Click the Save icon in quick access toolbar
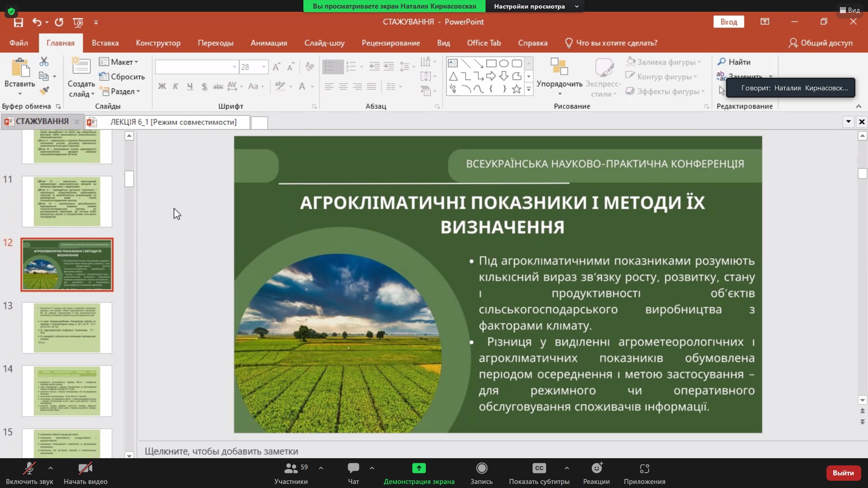Screen dimensions: 868x488 (x=19, y=22)
